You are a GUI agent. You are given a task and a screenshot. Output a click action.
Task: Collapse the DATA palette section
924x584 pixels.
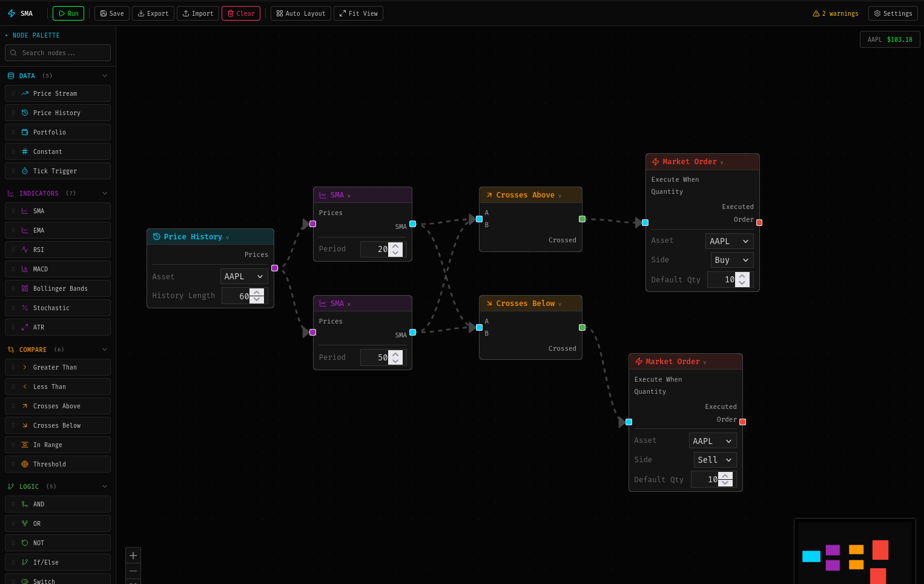pos(105,76)
